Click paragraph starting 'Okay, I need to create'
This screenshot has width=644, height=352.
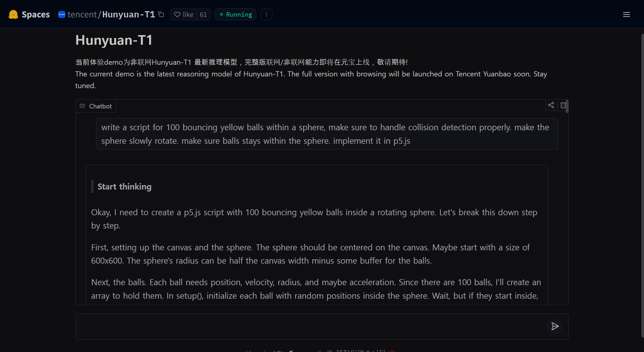[x=314, y=219]
